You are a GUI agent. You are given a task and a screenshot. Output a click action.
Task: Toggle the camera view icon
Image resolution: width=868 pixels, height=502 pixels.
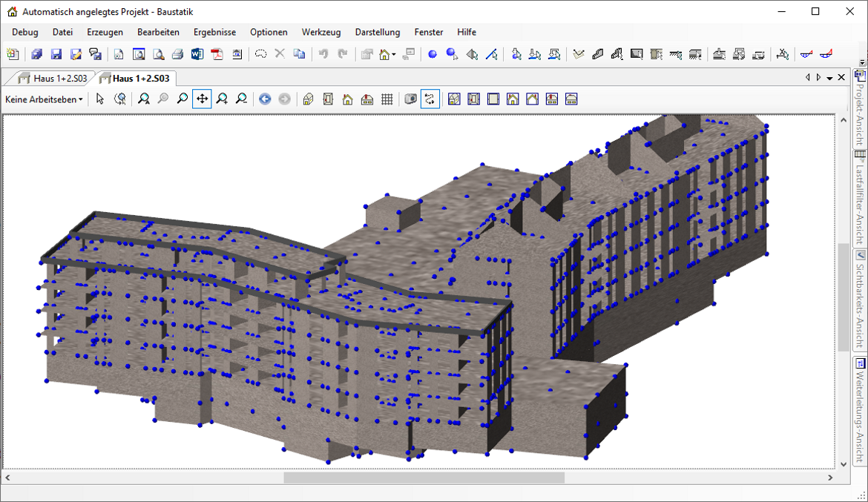410,99
